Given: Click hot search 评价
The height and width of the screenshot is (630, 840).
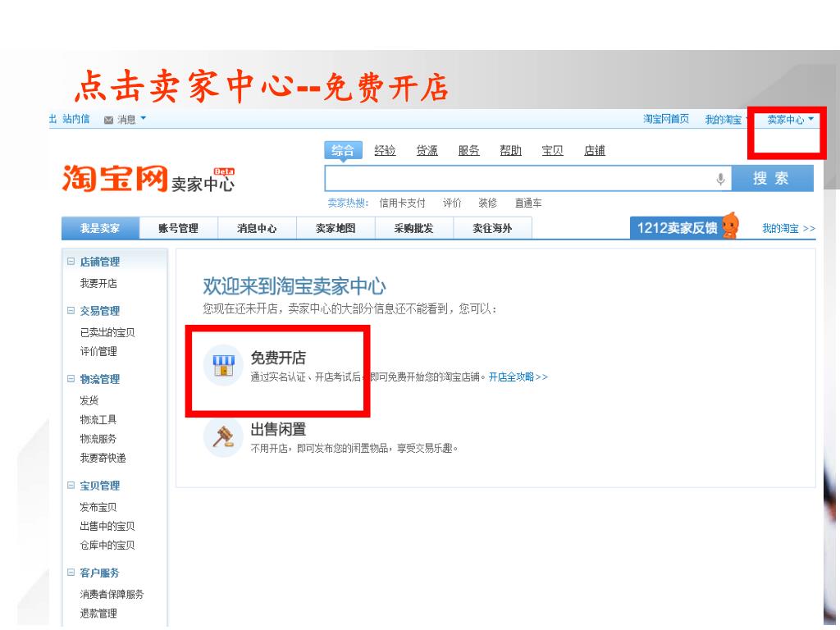Looking at the screenshot, I should pos(452,203).
